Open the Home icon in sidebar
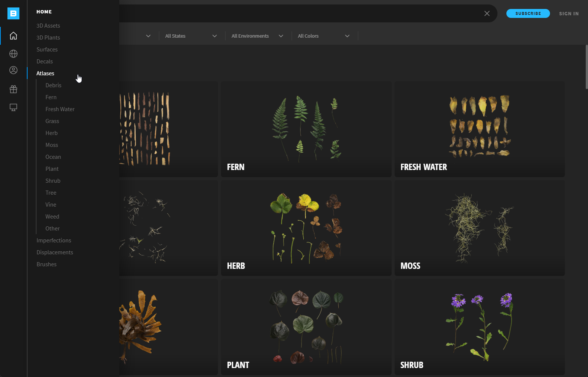Image resolution: width=588 pixels, height=377 pixels. point(13,36)
